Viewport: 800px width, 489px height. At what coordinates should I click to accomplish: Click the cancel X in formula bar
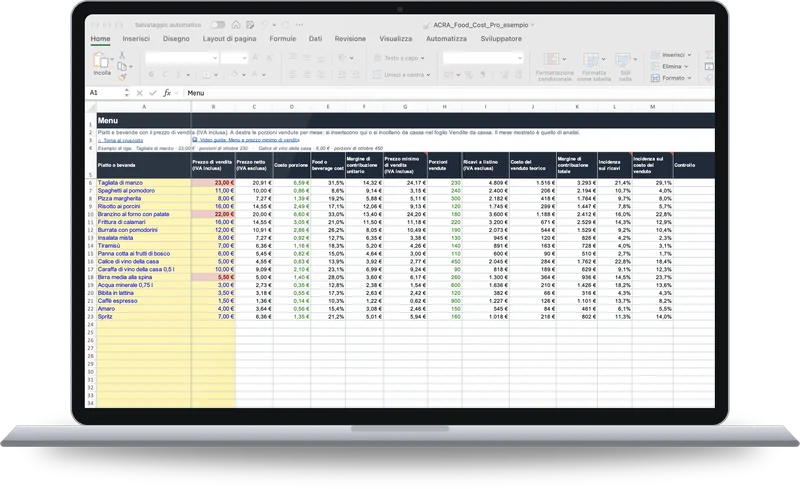click(139, 93)
